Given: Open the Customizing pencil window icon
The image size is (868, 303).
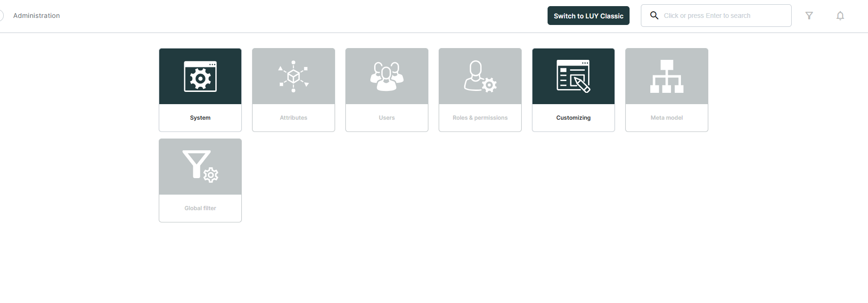Looking at the screenshot, I should point(573,76).
